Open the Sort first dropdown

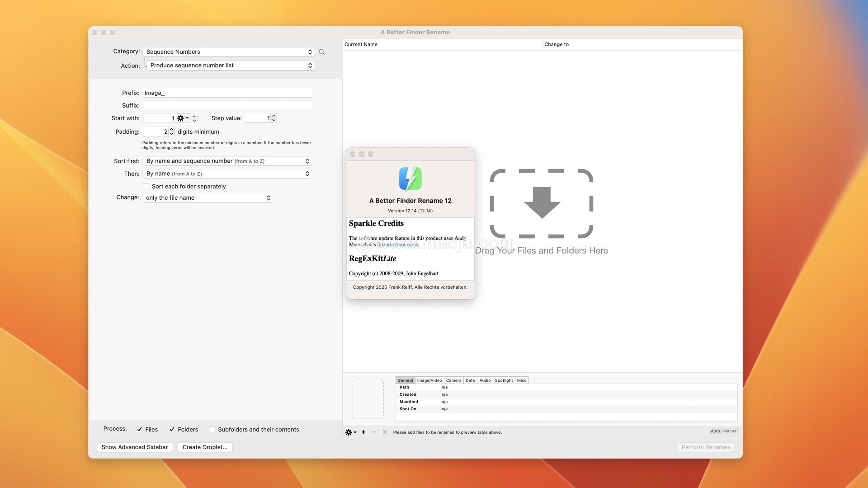[x=227, y=161]
